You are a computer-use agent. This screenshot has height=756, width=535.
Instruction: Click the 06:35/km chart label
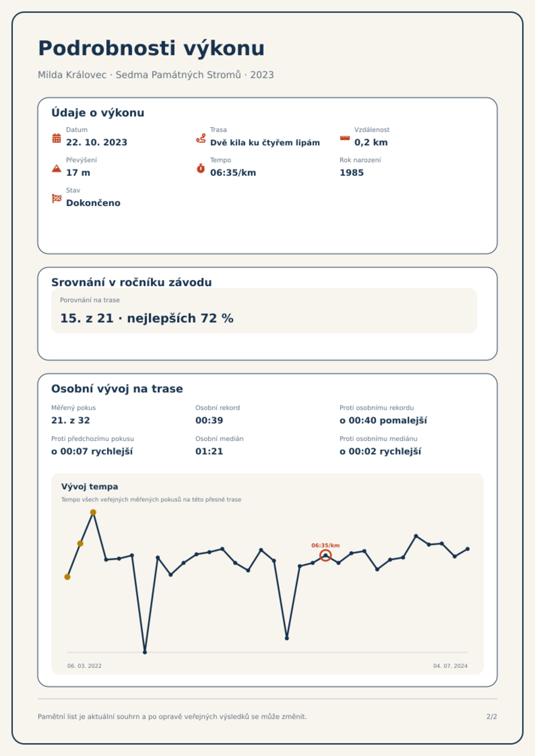(x=325, y=545)
